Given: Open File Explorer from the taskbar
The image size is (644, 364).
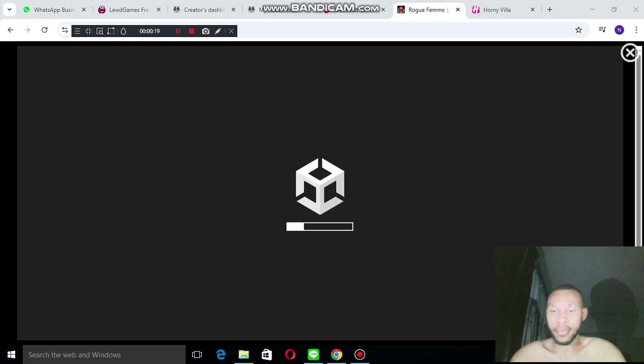Looking at the screenshot, I should click(243, 355).
